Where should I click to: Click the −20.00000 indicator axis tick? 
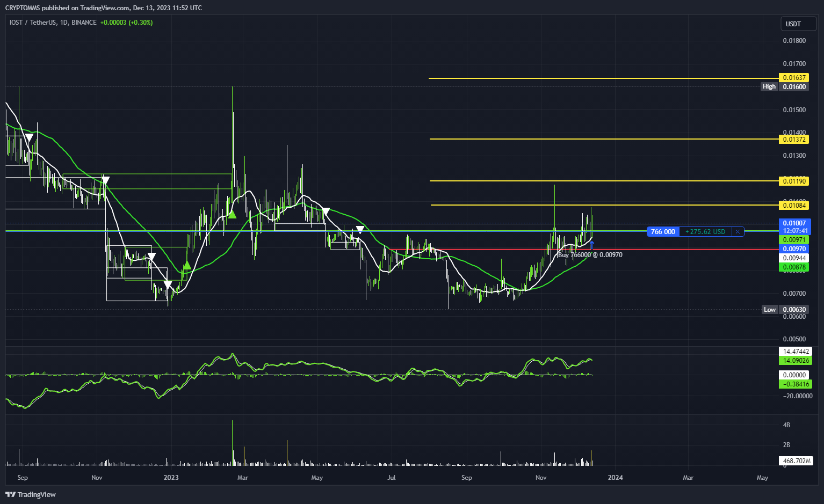click(797, 396)
